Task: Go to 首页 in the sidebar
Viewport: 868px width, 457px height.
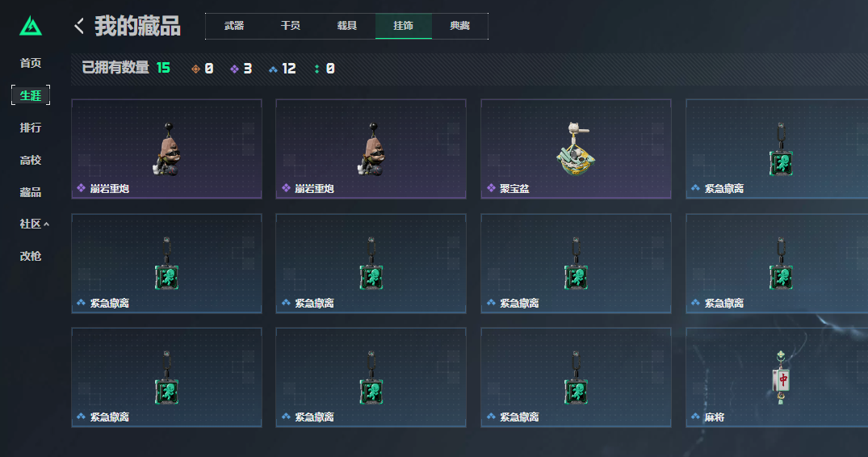Action: (31, 63)
